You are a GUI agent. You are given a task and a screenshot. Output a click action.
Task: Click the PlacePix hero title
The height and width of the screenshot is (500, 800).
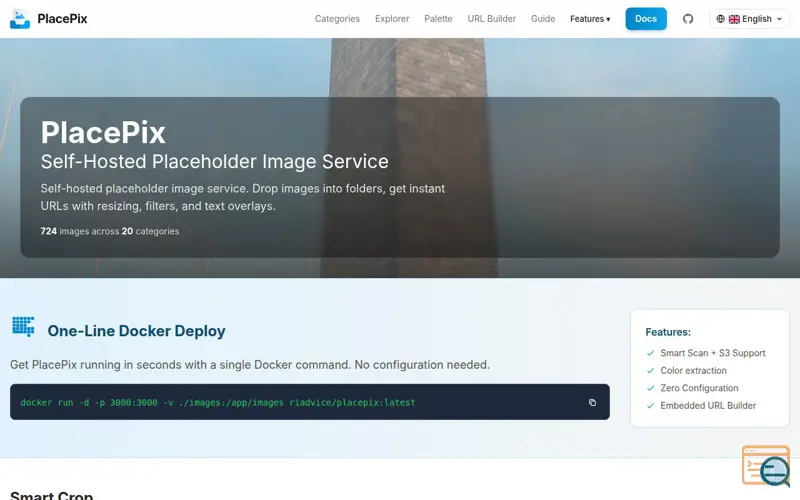(x=103, y=132)
